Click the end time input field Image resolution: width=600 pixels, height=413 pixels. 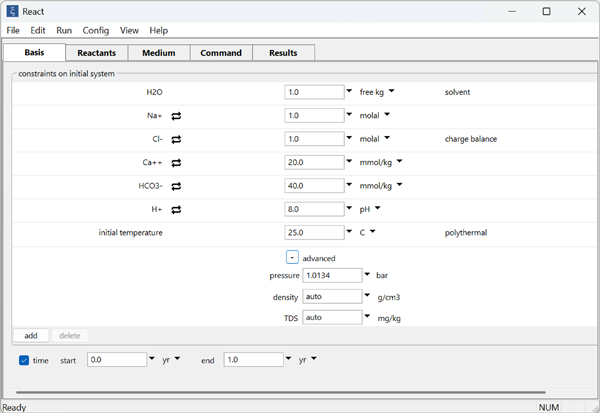tap(253, 360)
